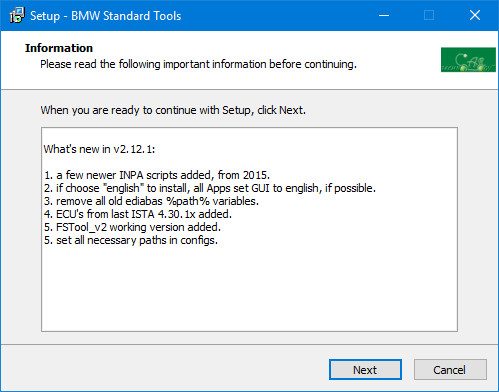The image size is (499, 392).
Task: Click the disabled maximize button
Action: coord(429,15)
